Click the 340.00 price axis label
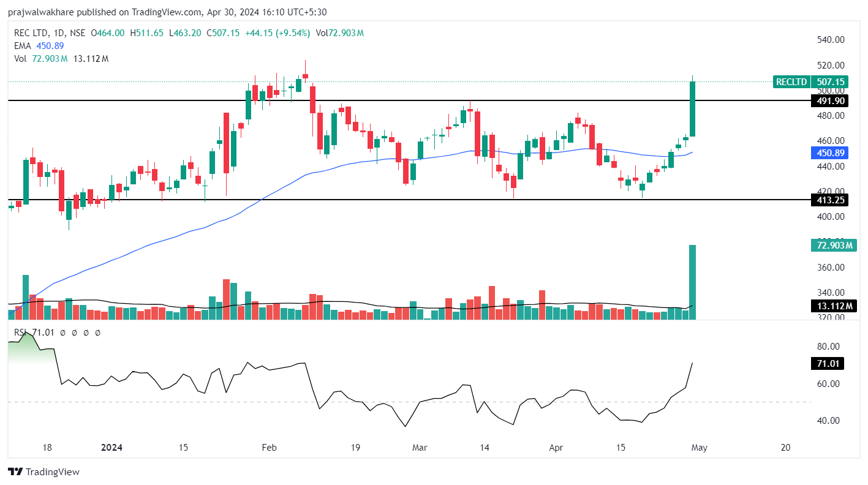 click(830, 293)
